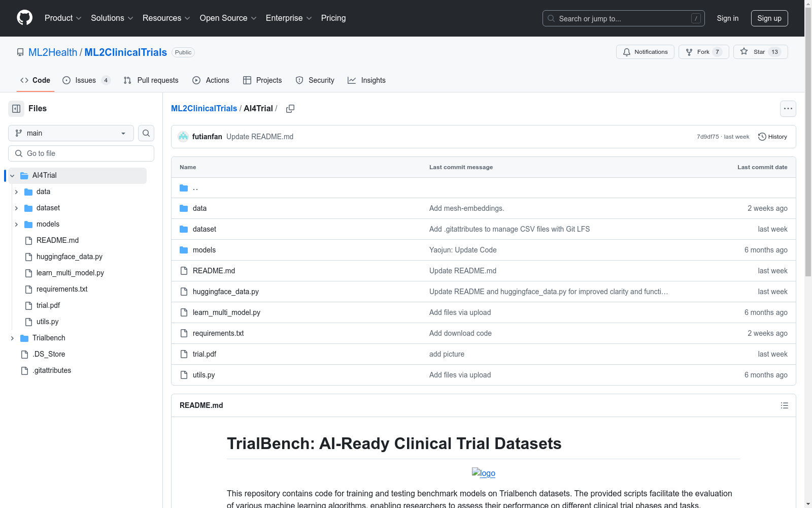Viewport: 812px width, 508px height.
Task: Click the learn_multi_model.py icon in table
Action: tap(184, 312)
